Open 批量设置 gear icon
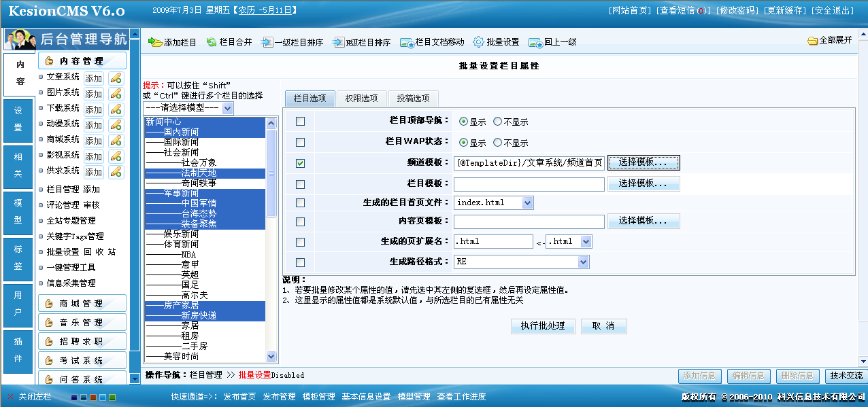Screen dimensions: 868x407 (x=478, y=42)
